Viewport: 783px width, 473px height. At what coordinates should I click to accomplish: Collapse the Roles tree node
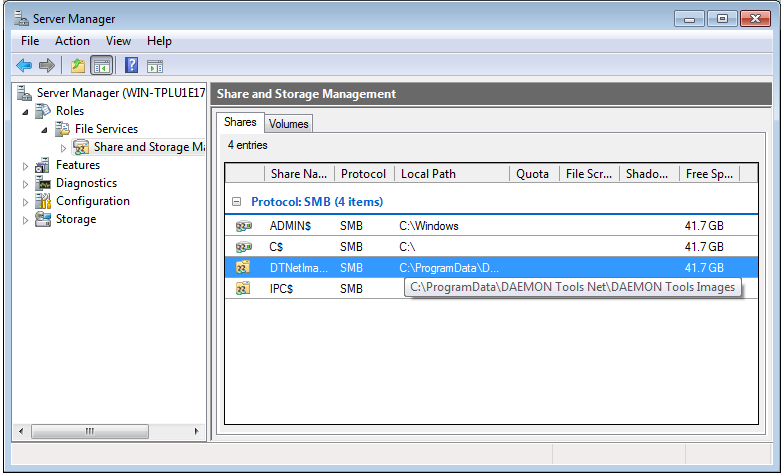click(25, 112)
